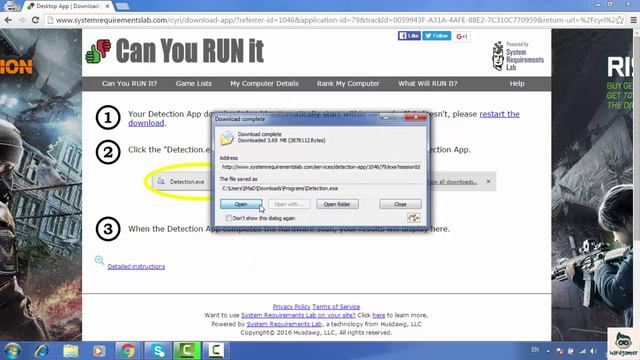Open Rank My Computer menu item
This screenshot has width=640, height=360.
coord(348,84)
